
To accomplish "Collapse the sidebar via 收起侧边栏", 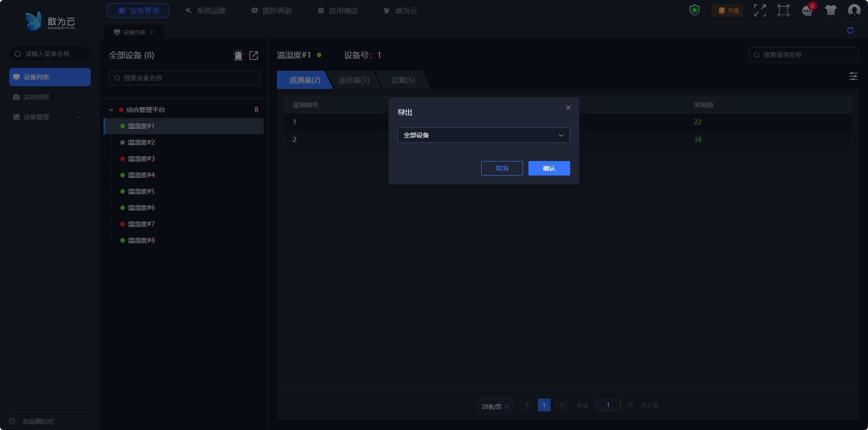I will [32, 421].
